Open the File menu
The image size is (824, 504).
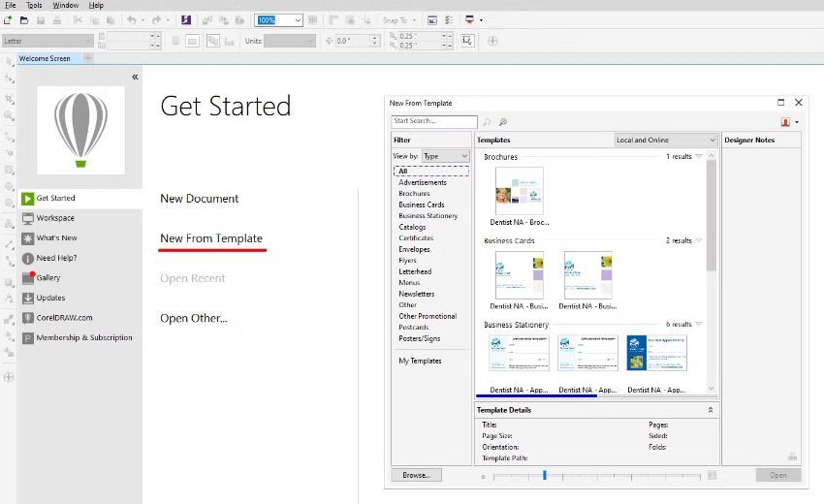pos(10,5)
